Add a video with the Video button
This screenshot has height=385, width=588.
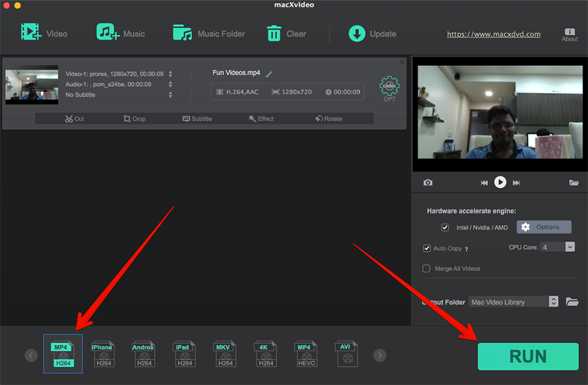pyautogui.click(x=44, y=33)
